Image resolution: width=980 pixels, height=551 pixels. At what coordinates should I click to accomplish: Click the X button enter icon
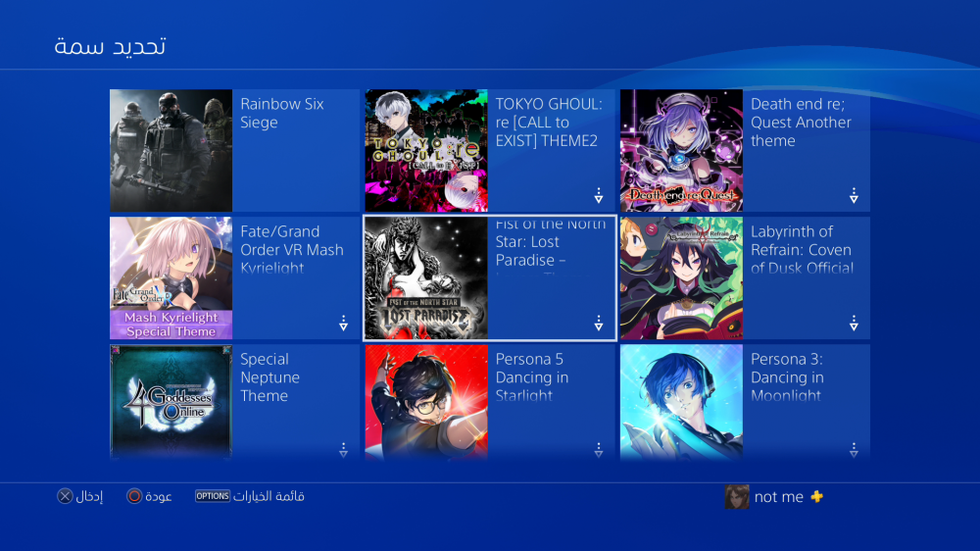click(x=65, y=496)
